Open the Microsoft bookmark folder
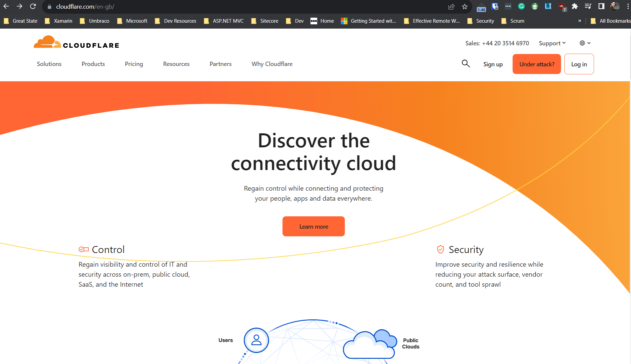The image size is (631, 364). [x=132, y=21]
